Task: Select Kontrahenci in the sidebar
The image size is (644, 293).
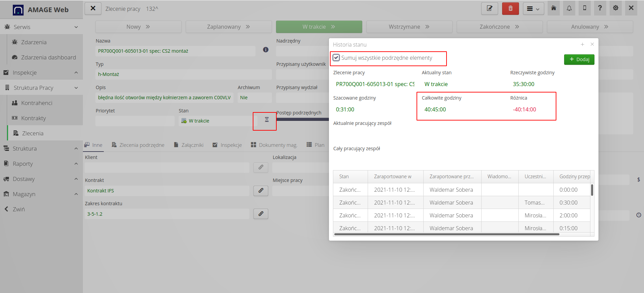Action: (x=37, y=103)
